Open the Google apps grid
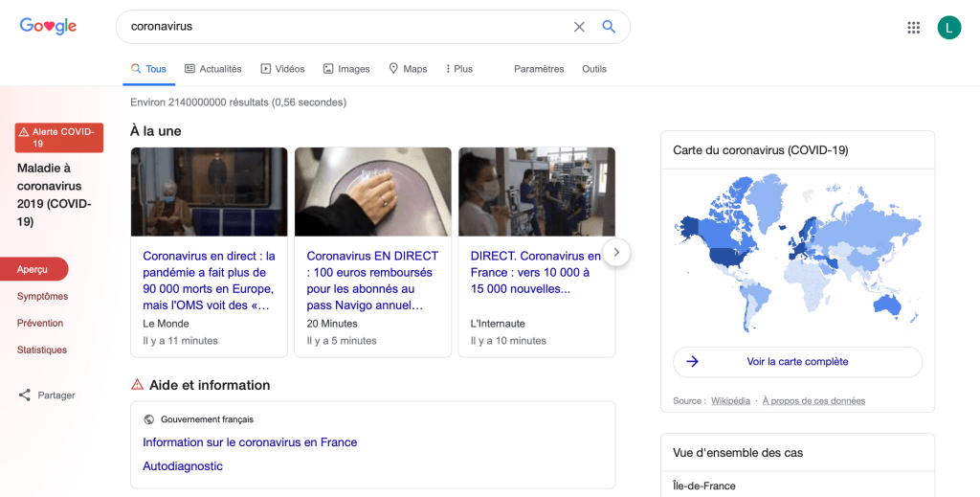This screenshot has height=497, width=980. tap(913, 28)
